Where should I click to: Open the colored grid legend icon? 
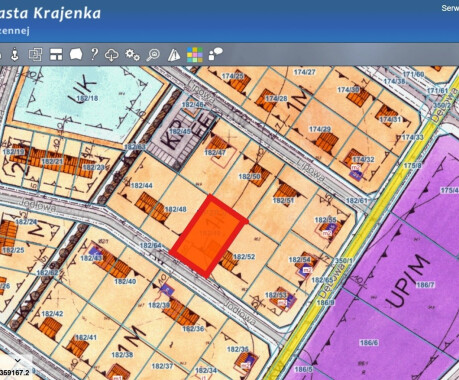pos(195,55)
